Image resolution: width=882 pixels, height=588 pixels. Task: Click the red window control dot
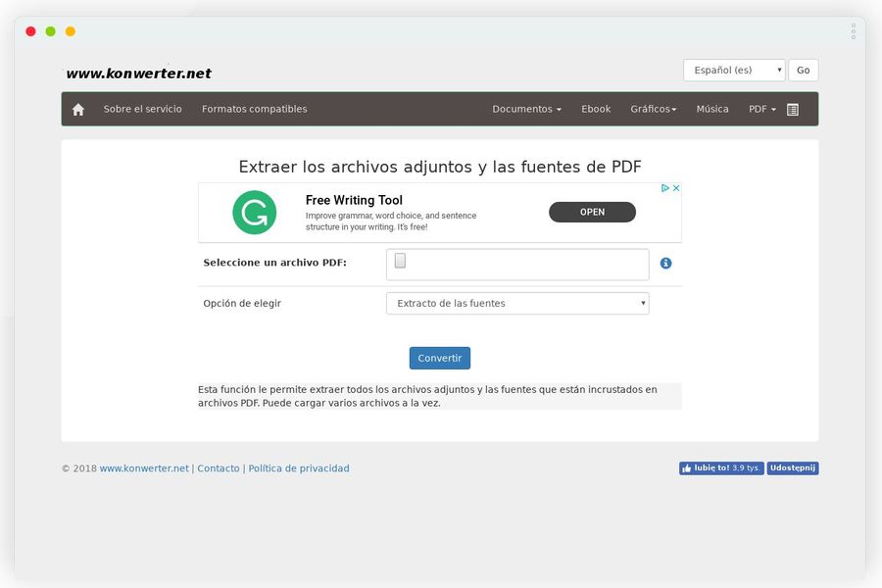coord(31,31)
